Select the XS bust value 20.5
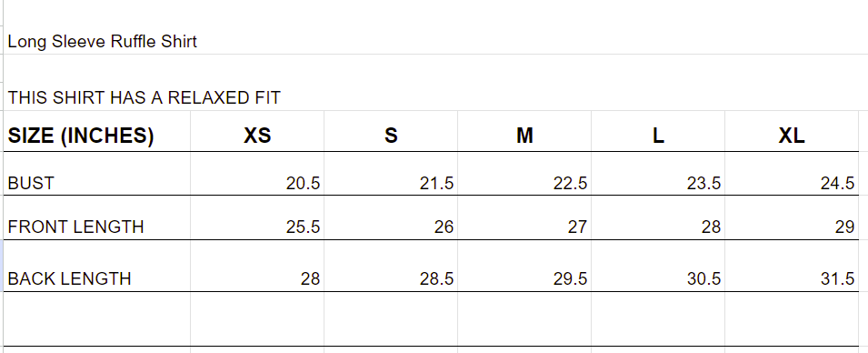 (257, 174)
